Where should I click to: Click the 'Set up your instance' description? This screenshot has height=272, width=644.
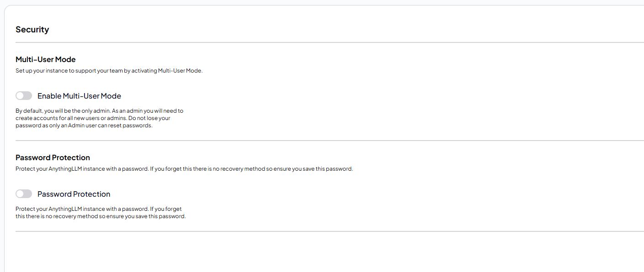(x=109, y=71)
